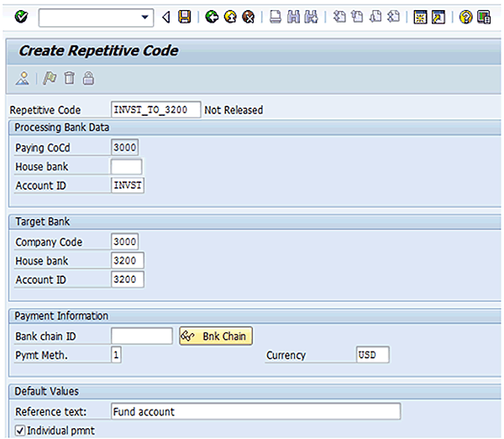Click the Reference text field

pos(255,411)
